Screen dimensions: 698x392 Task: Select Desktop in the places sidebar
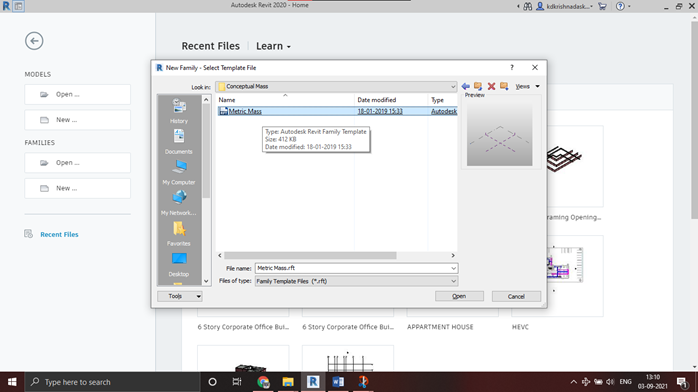[x=179, y=265]
